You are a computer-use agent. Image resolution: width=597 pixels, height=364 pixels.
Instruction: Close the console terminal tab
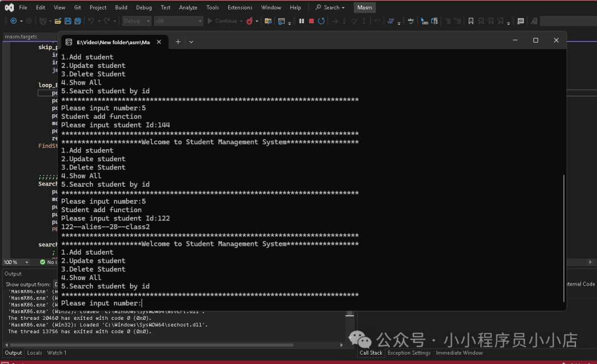tap(159, 42)
